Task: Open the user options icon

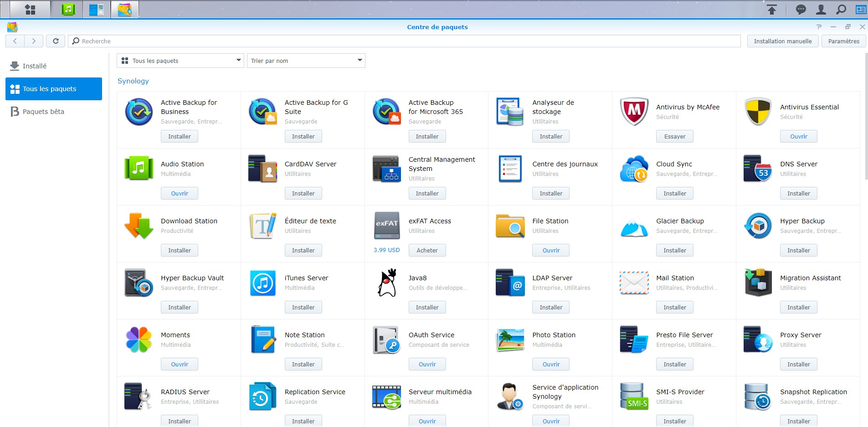Action: (821, 10)
